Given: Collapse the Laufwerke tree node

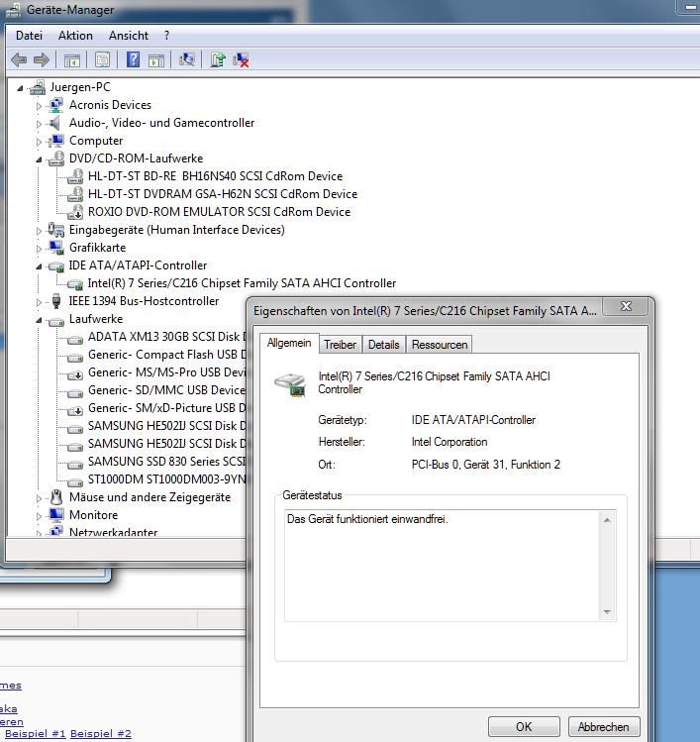Looking at the screenshot, I should (40, 320).
